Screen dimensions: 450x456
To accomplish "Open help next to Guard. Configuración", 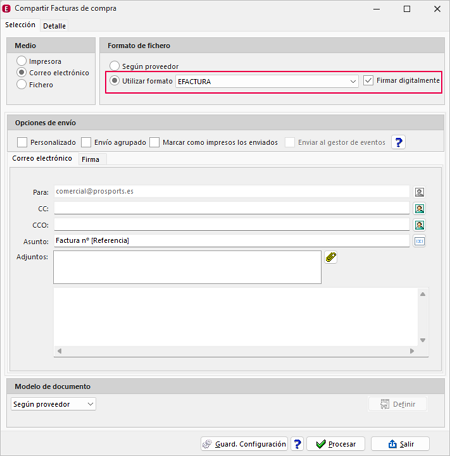I will tap(297, 444).
